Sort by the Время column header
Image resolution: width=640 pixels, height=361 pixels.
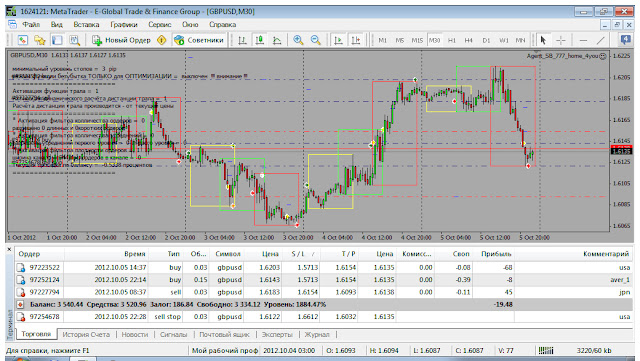tap(107, 254)
